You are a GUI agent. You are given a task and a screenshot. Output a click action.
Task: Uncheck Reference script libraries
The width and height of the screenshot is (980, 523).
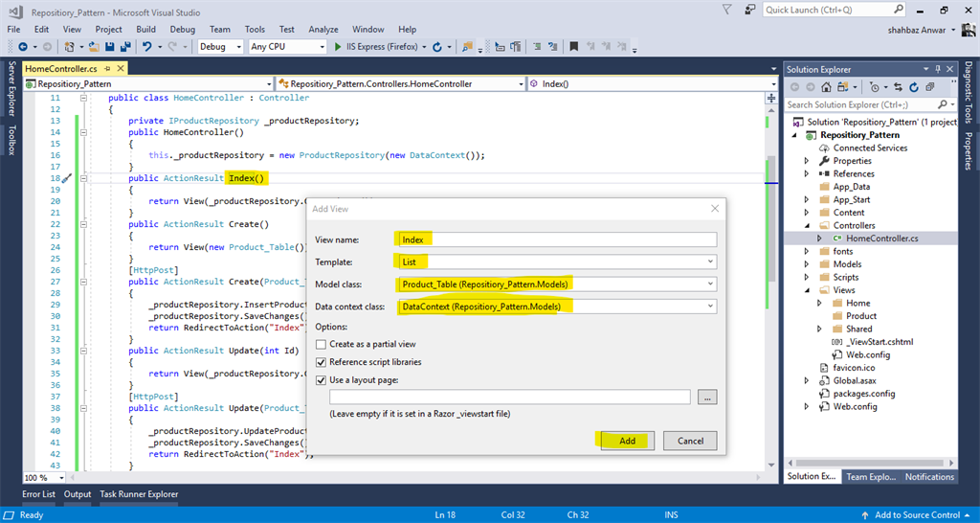322,362
